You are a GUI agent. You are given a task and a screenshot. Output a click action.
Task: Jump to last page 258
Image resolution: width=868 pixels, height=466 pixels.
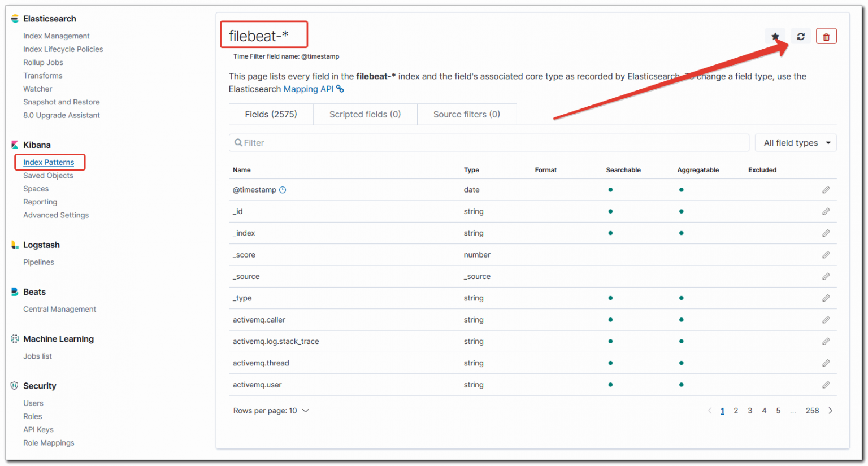pyautogui.click(x=812, y=411)
